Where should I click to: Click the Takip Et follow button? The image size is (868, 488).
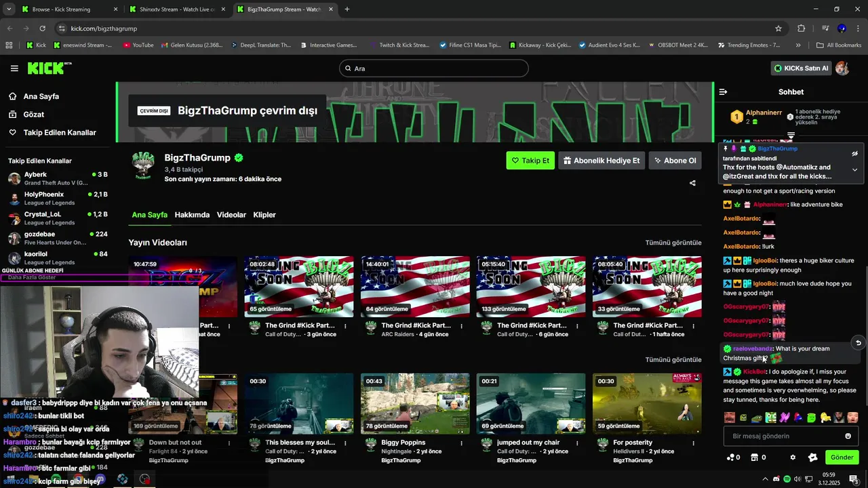tap(530, 161)
